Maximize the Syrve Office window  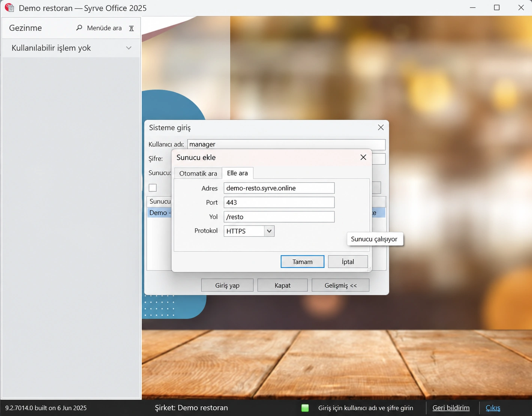pos(497,8)
